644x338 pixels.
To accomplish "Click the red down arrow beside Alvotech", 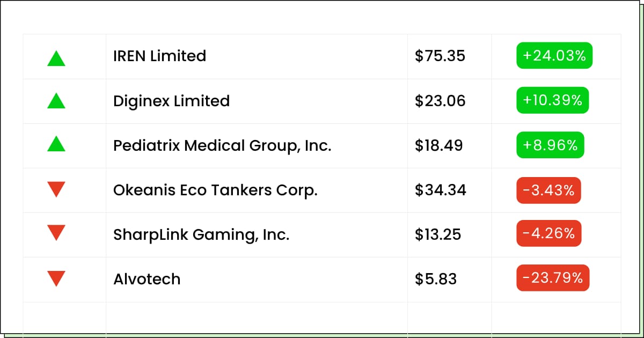I will click(56, 278).
